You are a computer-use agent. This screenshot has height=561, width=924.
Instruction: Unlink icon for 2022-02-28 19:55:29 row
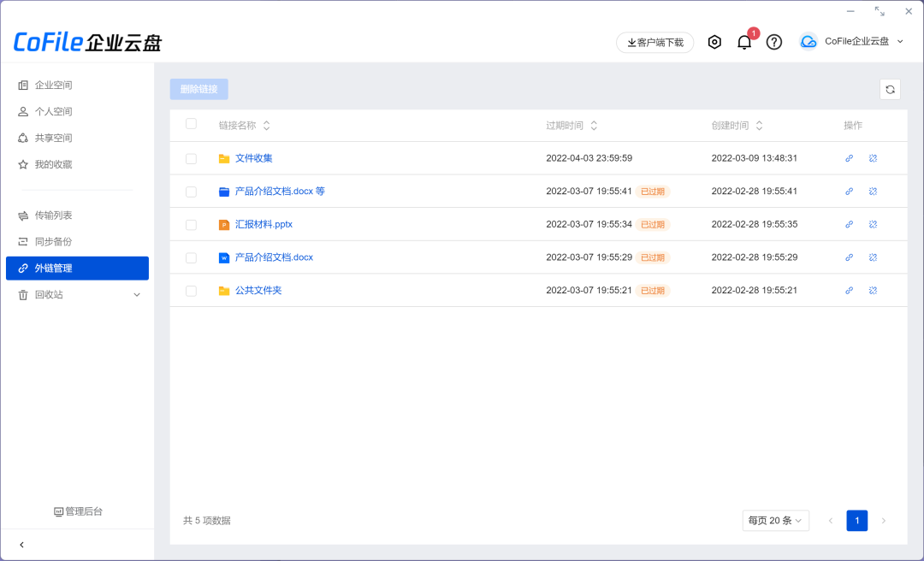[873, 257]
